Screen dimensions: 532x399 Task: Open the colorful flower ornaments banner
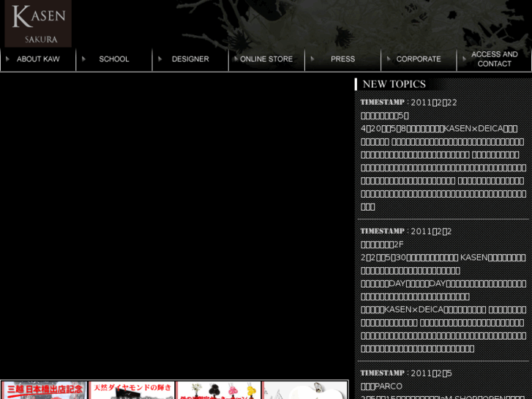click(218, 390)
